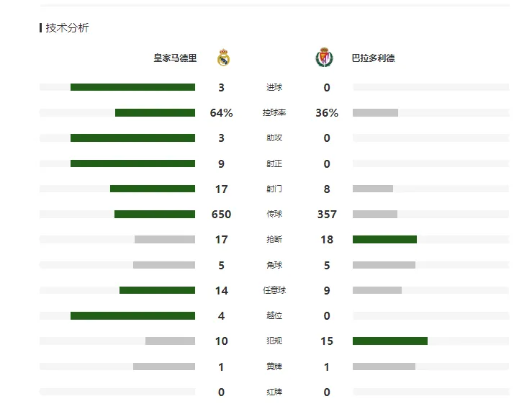Screen dimensions: 532x409
Task: Click the 650 passes value
Action: [x=221, y=214]
